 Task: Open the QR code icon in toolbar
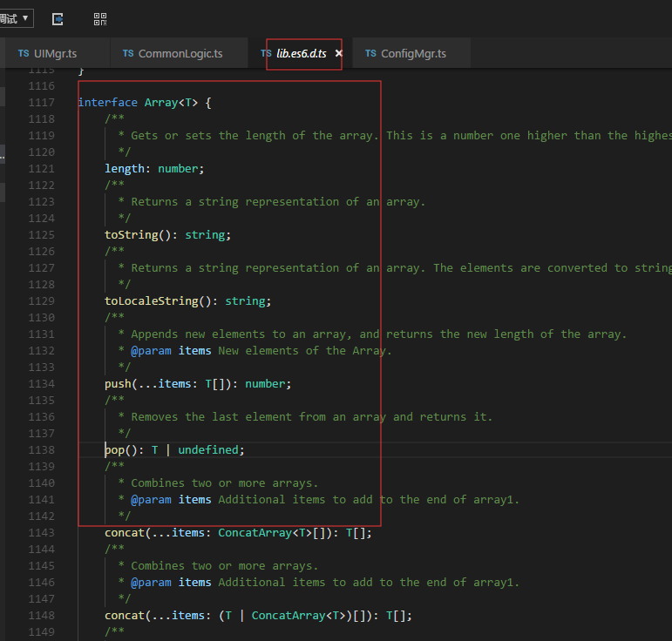(100, 18)
